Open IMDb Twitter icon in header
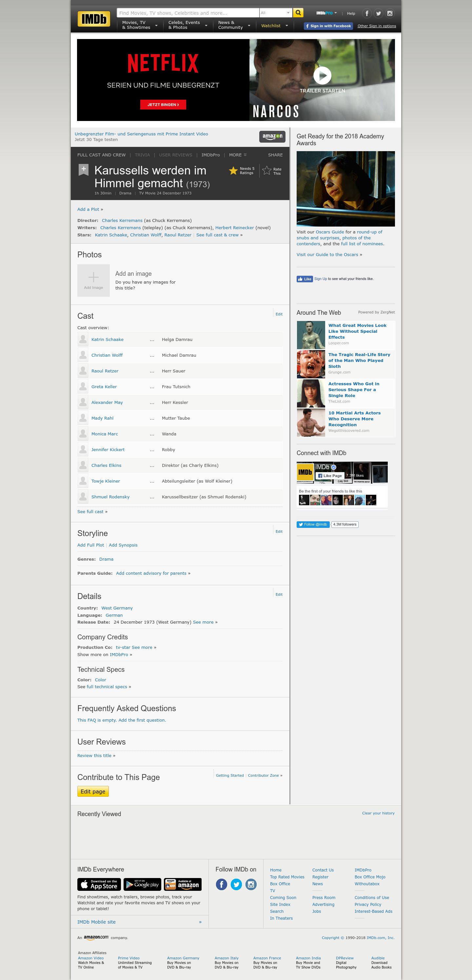Viewport: 472px width, 980px height. 379,13
